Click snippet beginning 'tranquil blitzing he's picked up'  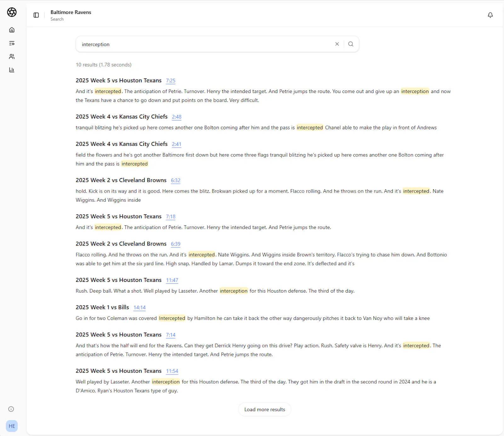[256, 128]
